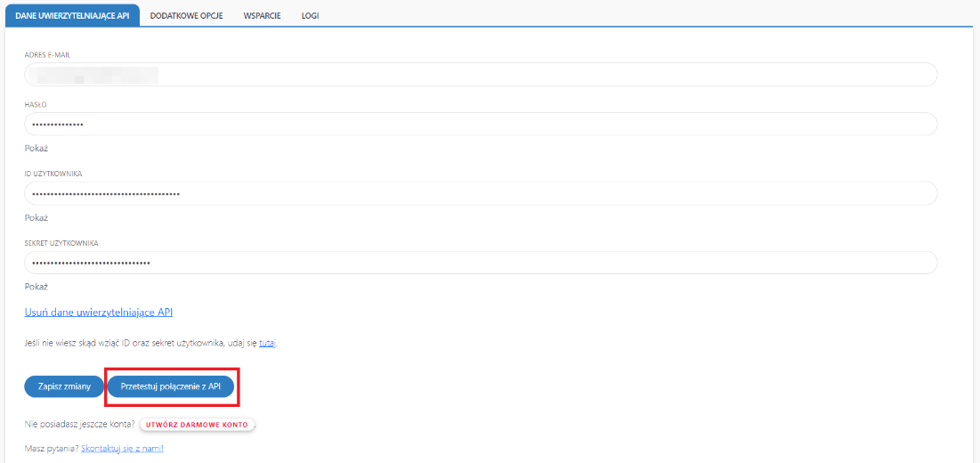Click the Usuń dane uwierzytelniające API link

(98, 313)
